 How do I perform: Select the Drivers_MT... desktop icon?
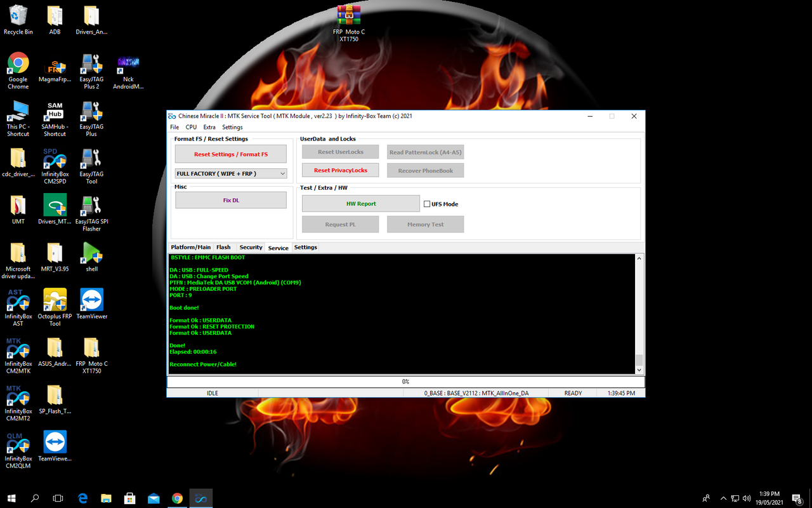(55, 210)
